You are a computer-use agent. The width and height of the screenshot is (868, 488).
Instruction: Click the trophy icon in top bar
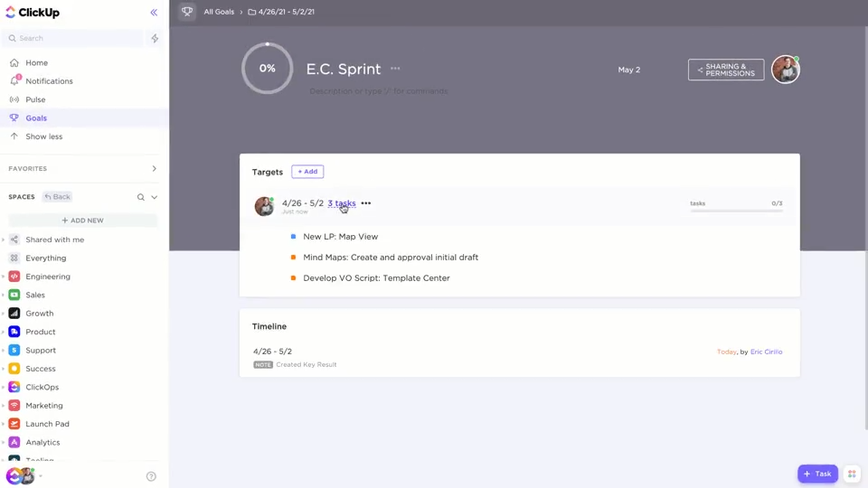click(x=187, y=12)
